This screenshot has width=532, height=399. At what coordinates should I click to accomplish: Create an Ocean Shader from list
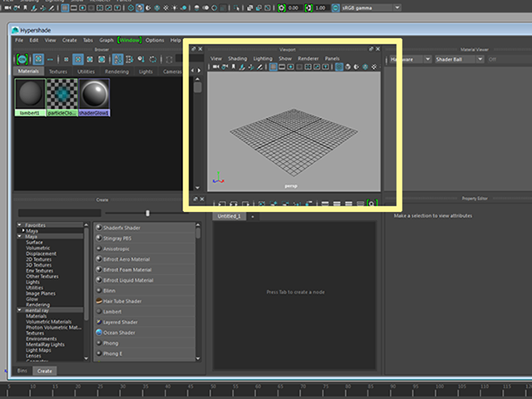(145, 332)
